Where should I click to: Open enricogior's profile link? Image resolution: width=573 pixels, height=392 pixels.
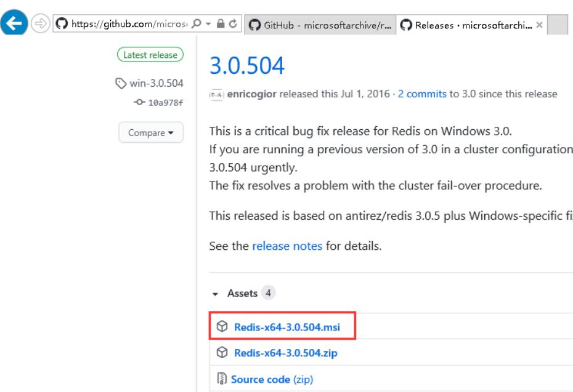point(251,94)
